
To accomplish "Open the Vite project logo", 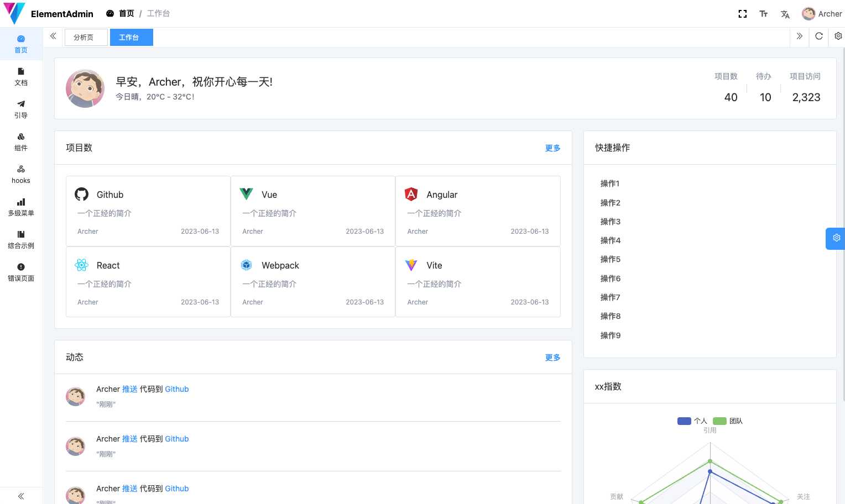I will 411,265.
